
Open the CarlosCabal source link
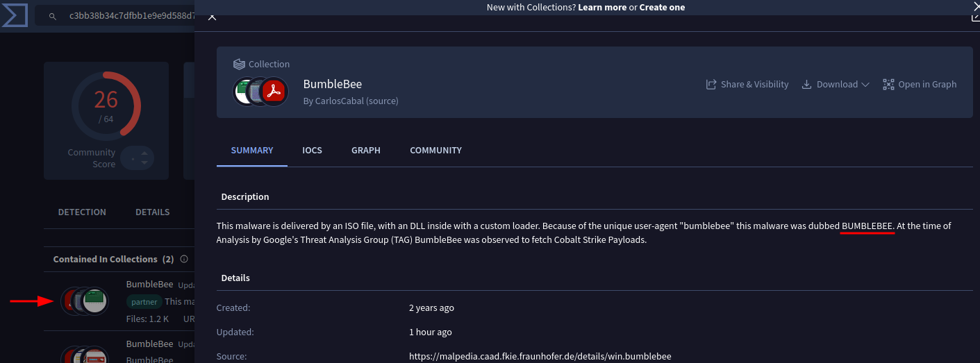[351, 101]
